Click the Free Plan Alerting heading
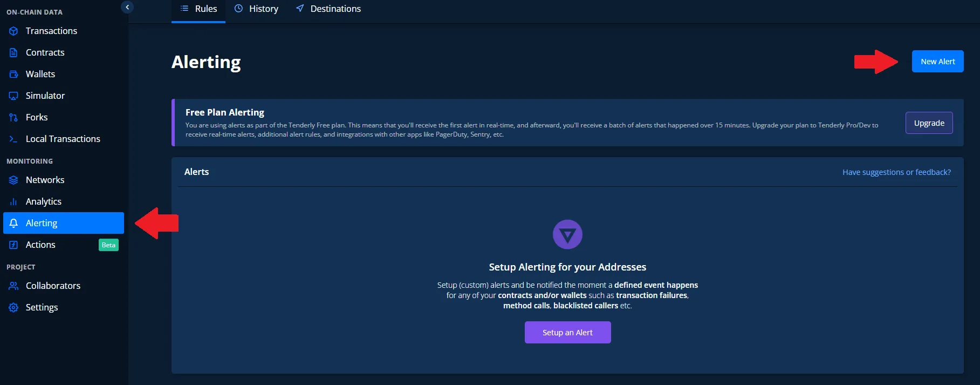This screenshot has height=385, width=980. coord(225,112)
